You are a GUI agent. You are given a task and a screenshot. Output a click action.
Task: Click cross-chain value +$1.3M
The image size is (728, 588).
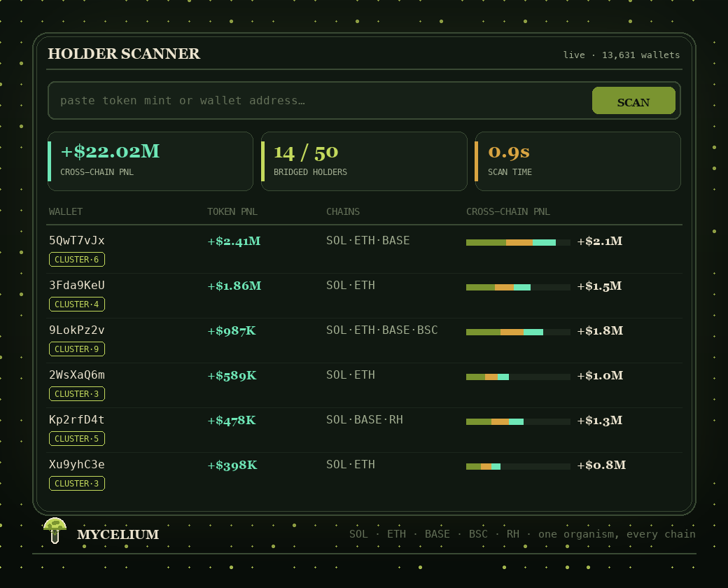point(599,420)
